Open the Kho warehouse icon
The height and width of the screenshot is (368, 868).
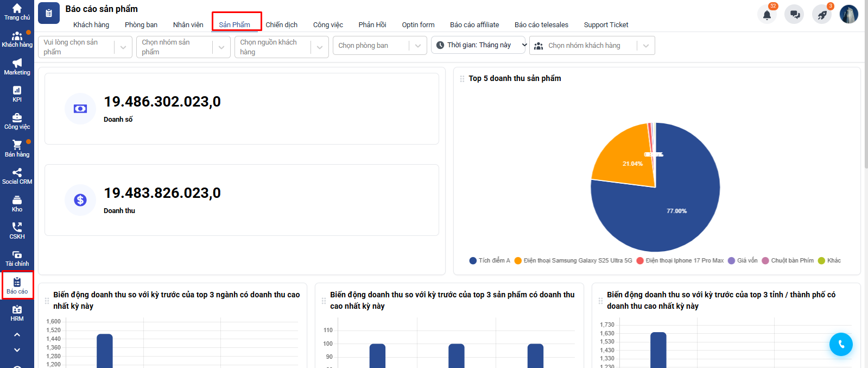coord(17,204)
